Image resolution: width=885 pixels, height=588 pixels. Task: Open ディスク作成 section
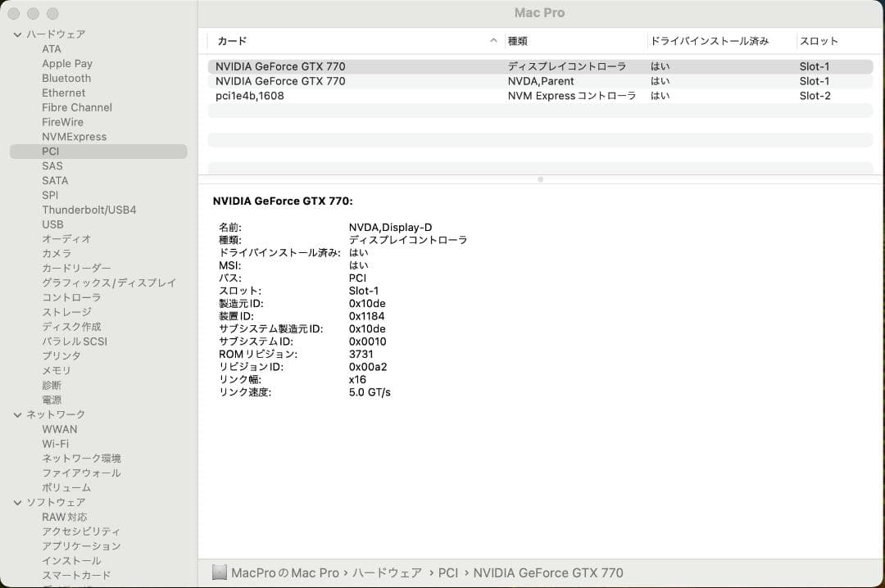click(x=71, y=327)
